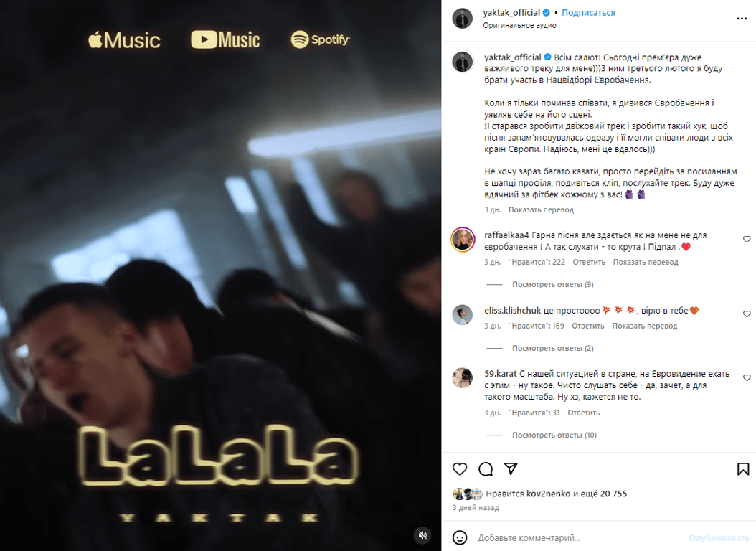Click the Опубликовать publish button
Screen dimensions: 756x551
tap(719, 537)
